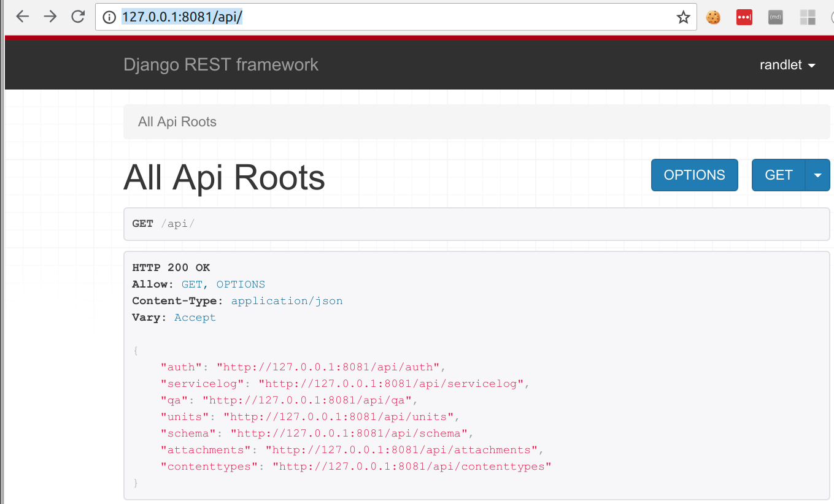The image size is (834, 504).
Task: Follow the api/units link
Action: [339, 417]
